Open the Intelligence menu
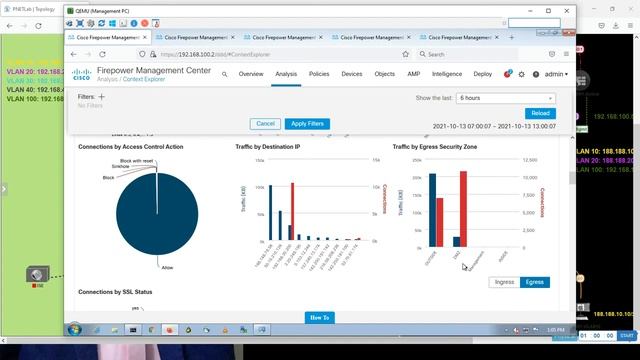 447,74
